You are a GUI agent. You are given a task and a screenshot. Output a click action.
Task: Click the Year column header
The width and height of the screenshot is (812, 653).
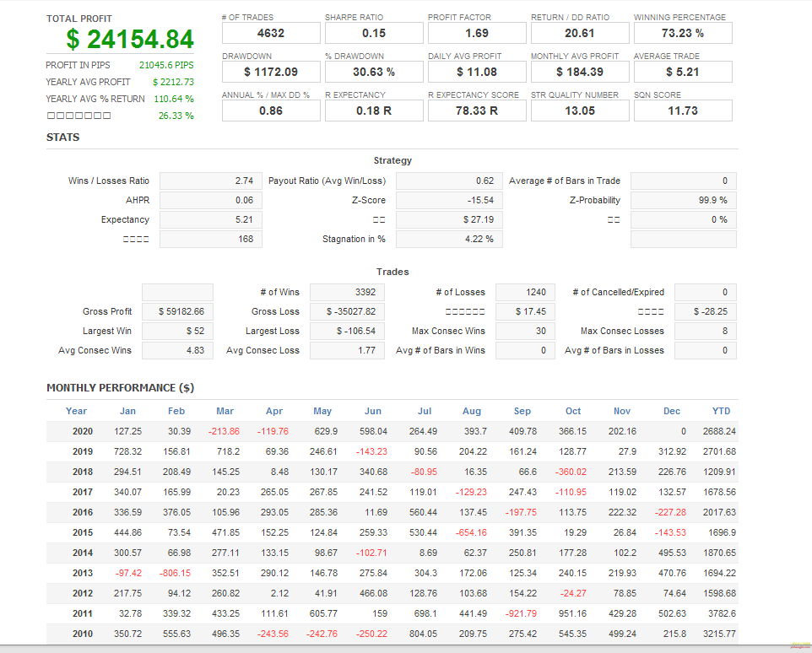click(76, 412)
